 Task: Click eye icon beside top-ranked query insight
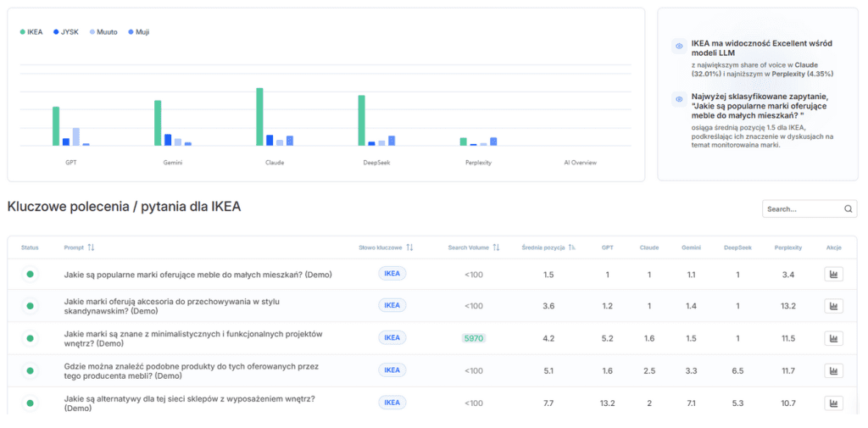coord(679,100)
